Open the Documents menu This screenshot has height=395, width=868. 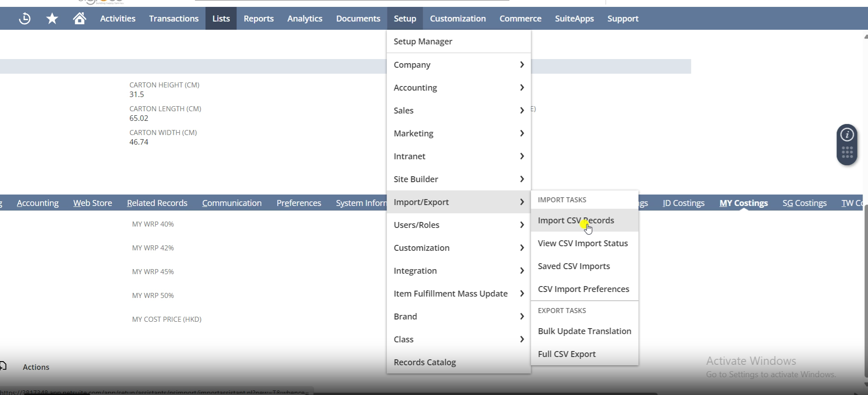click(x=358, y=19)
